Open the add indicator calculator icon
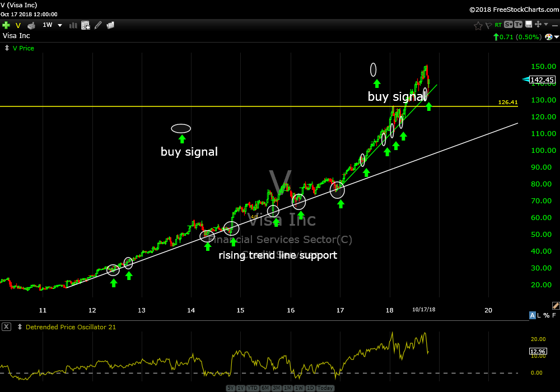The width and height of the screenshot is (560, 392). [x=86, y=25]
